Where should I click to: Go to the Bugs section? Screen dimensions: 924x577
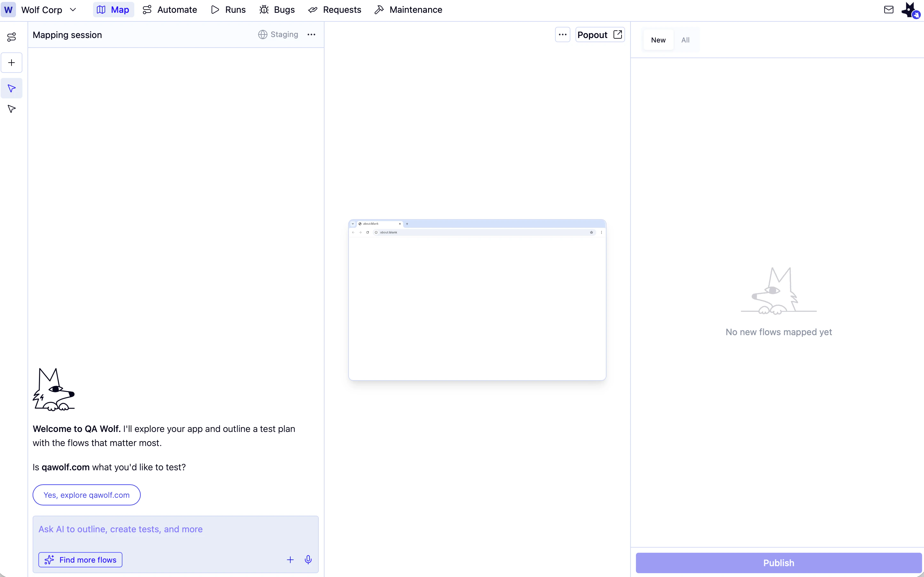pyautogui.click(x=277, y=10)
